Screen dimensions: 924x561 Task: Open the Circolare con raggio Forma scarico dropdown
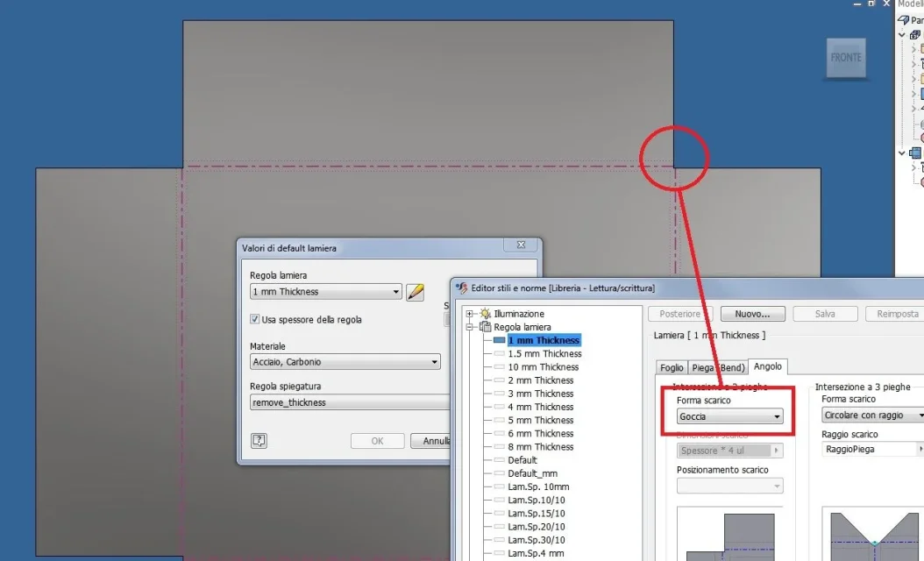873,415
